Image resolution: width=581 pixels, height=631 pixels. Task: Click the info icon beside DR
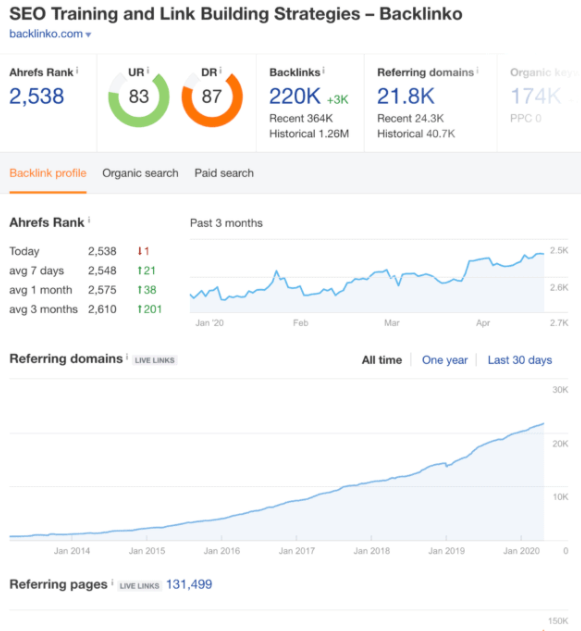(220, 71)
